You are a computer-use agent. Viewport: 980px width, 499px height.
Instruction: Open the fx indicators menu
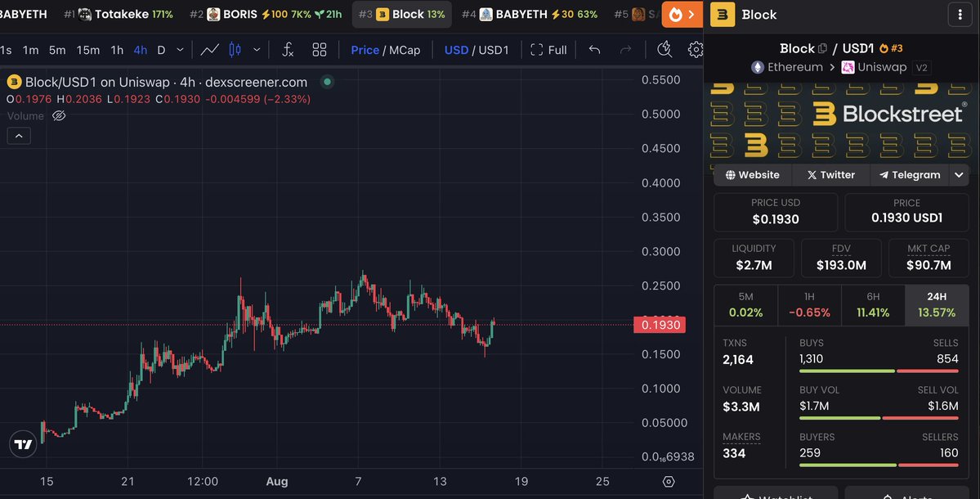point(288,50)
